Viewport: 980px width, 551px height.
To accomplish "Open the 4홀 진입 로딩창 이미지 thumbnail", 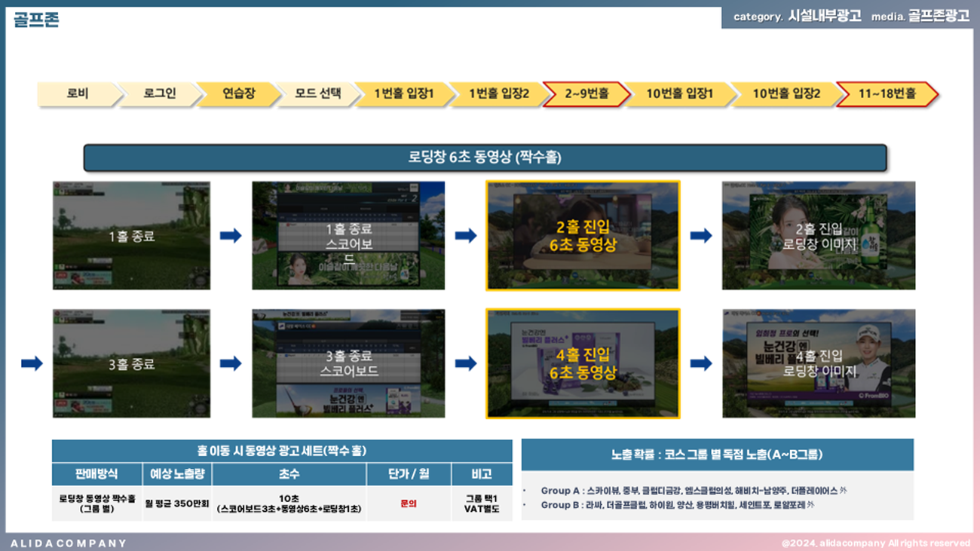I will point(819,363).
